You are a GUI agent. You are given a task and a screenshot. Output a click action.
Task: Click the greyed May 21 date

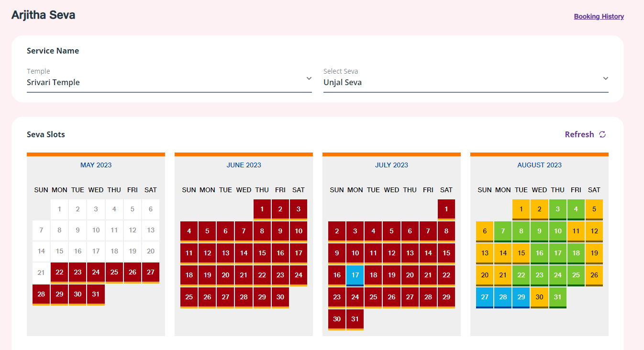[41, 273]
